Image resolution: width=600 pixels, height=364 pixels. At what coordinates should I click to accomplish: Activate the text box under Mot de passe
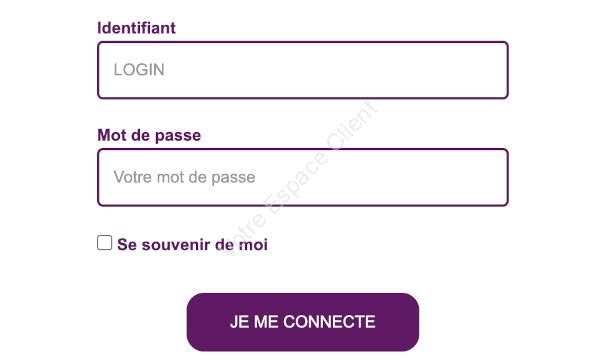click(303, 177)
